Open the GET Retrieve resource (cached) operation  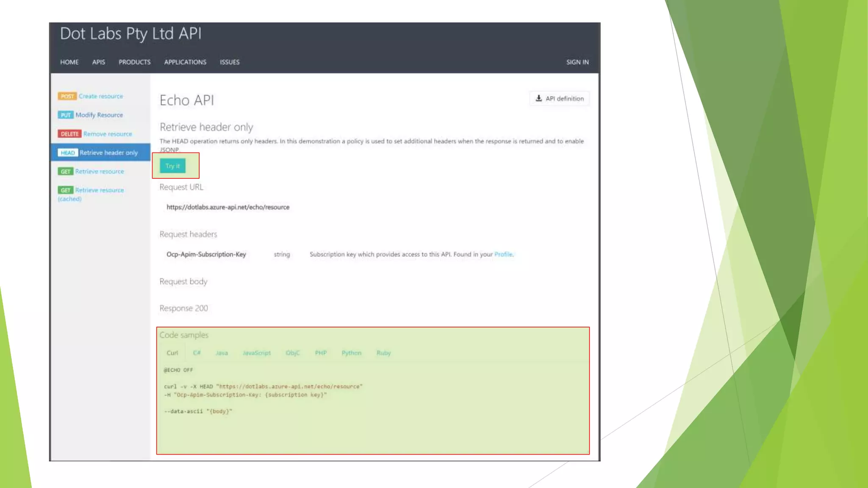(x=99, y=190)
